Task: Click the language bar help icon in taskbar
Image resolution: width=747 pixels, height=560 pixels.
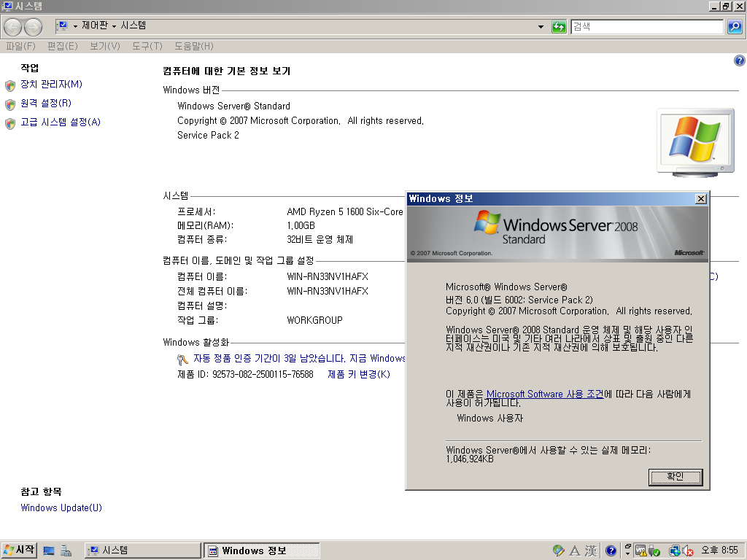Action: point(611,551)
